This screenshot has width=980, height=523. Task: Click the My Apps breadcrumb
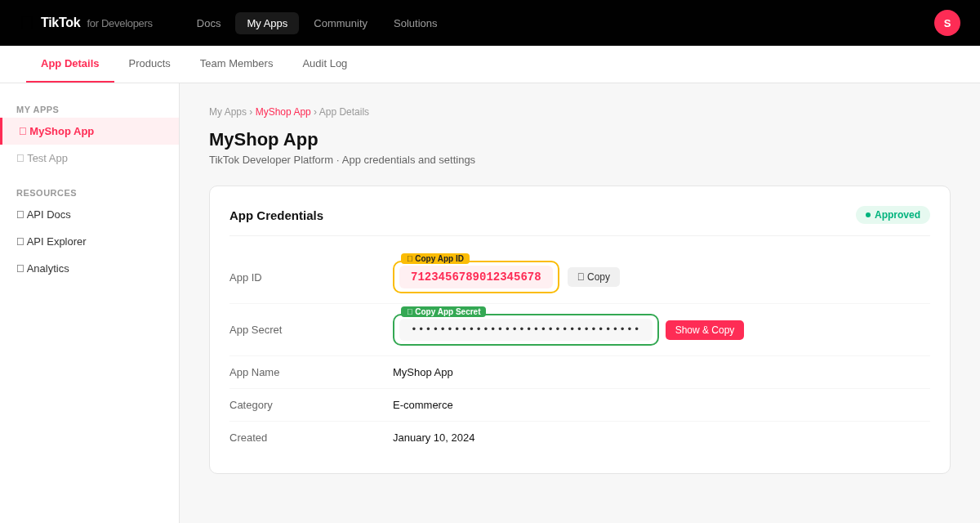[x=228, y=112]
